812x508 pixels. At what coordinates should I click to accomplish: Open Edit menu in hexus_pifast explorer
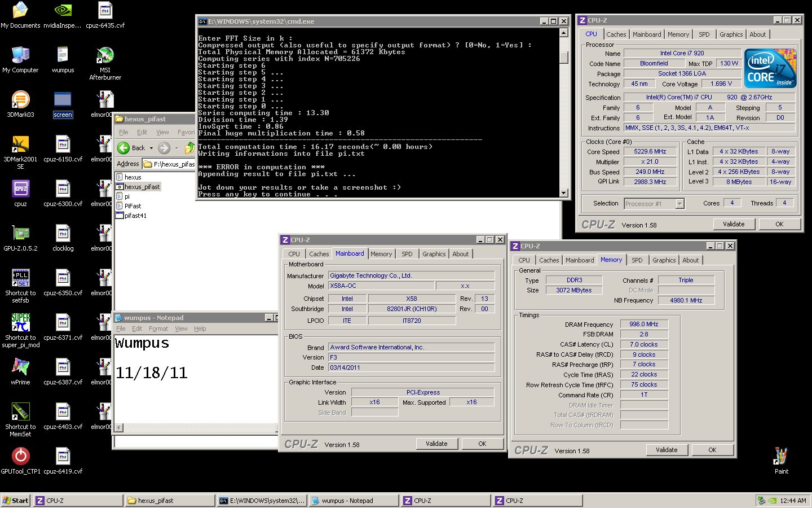tap(142, 132)
